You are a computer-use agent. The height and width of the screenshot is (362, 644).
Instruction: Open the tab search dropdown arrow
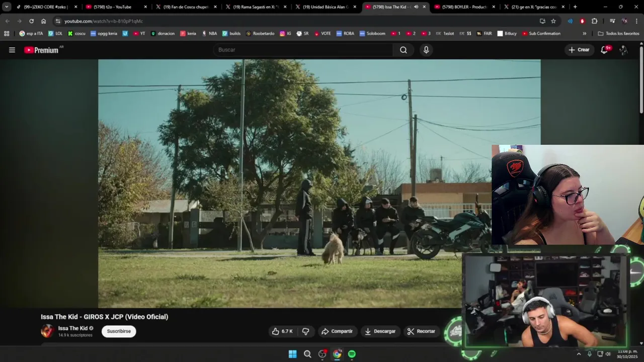pos(7,7)
